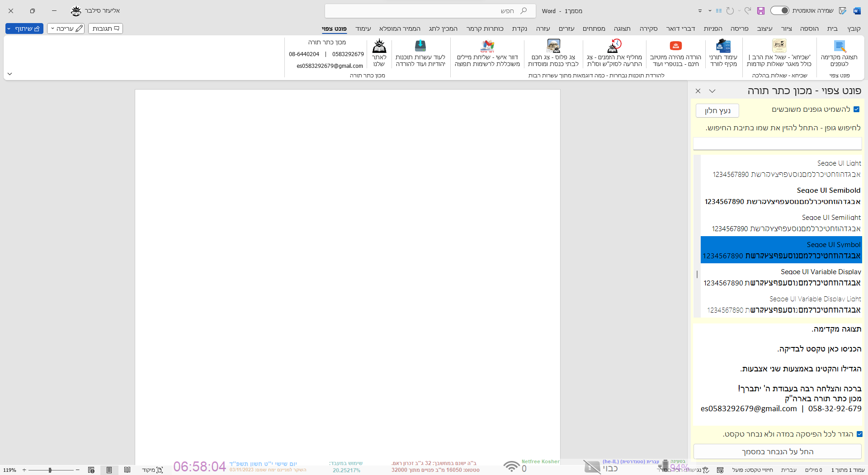Open the Editing mode dropdown
Viewport: 868px width, 475px height.
click(66, 28)
